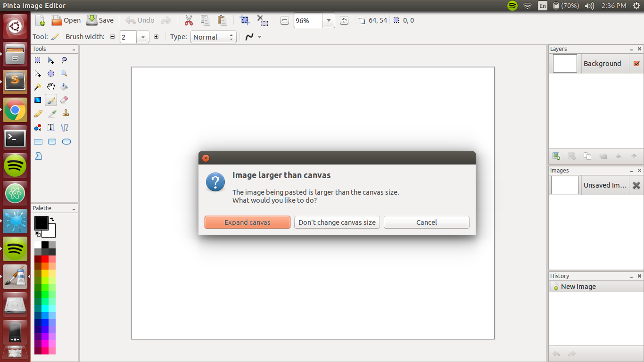Activate the Clone Stamp tool
The image size is (644, 362).
pyautogui.click(x=66, y=114)
